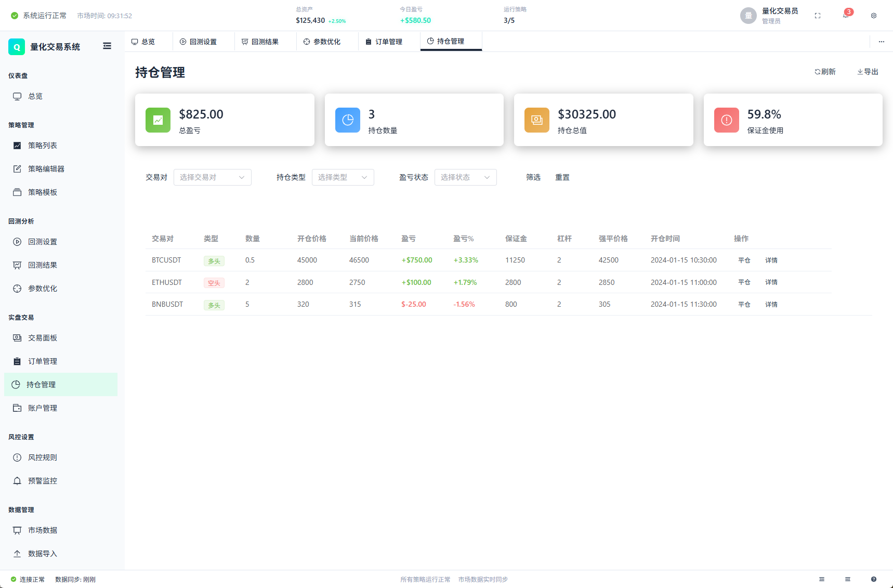Click the 盈亏% column header
Image resolution: width=893 pixels, height=588 pixels.
click(x=464, y=239)
